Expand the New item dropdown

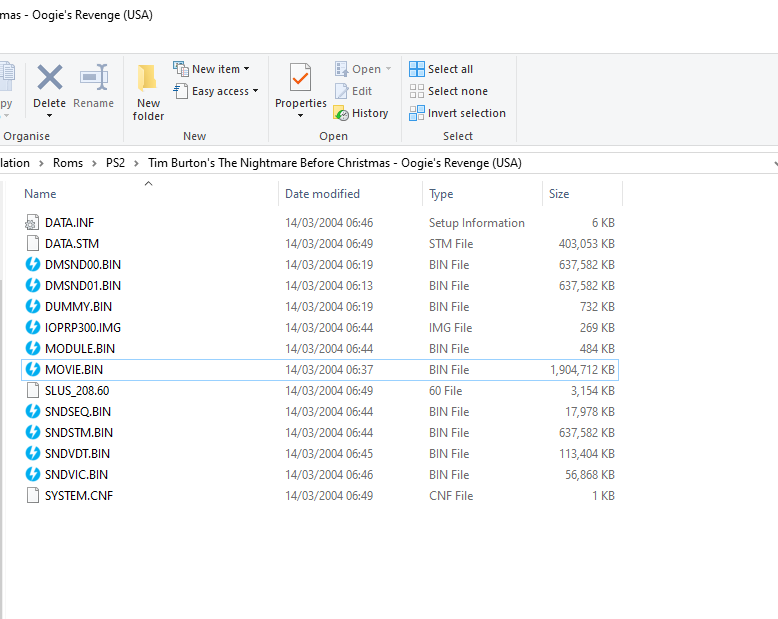(x=246, y=70)
